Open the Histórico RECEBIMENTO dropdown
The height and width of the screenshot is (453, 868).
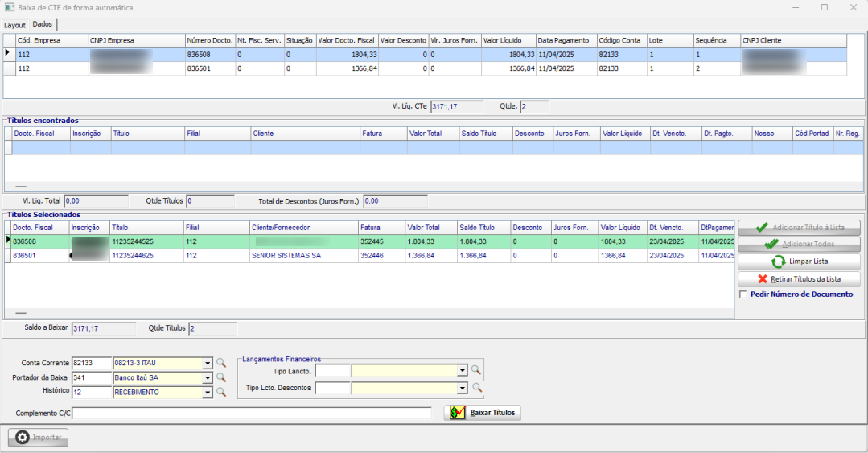(x=208, y=392)
